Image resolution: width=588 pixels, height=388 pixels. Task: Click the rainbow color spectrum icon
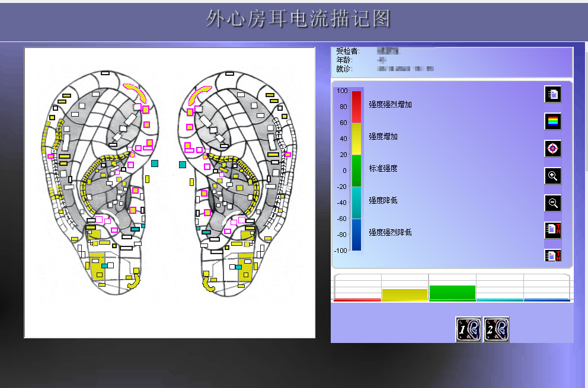pos(552,121)
